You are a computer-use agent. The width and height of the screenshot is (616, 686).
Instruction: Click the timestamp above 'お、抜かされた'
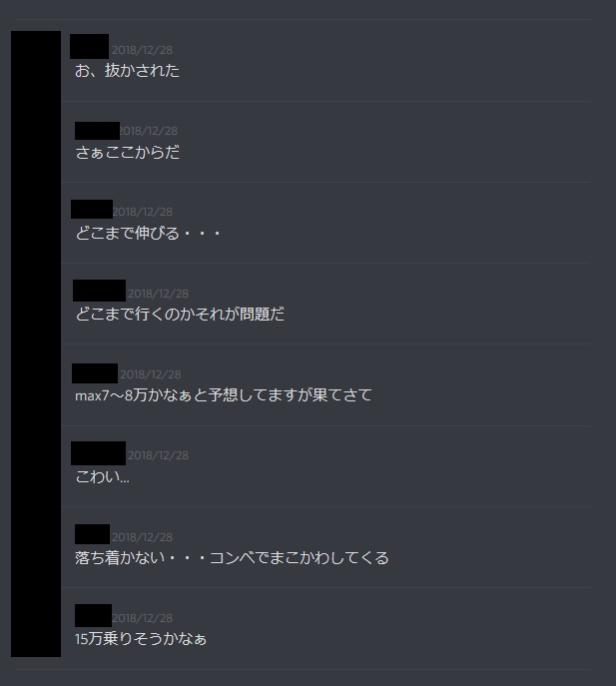142,50
